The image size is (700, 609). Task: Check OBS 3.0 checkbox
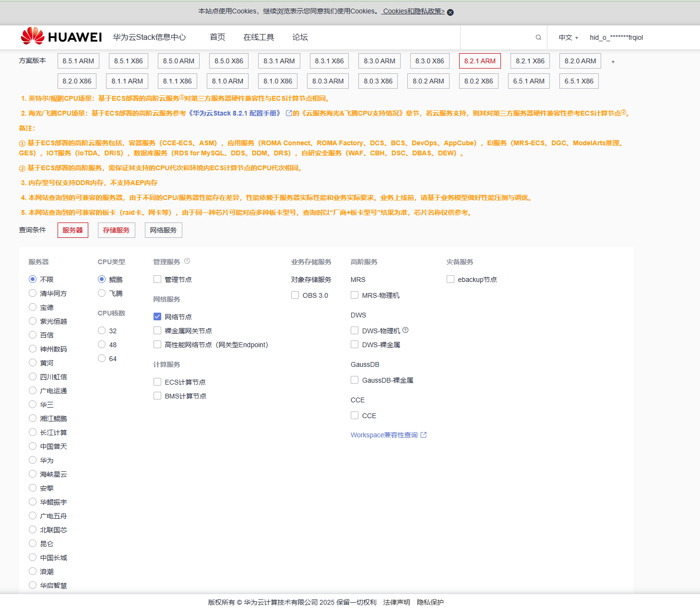295,295
